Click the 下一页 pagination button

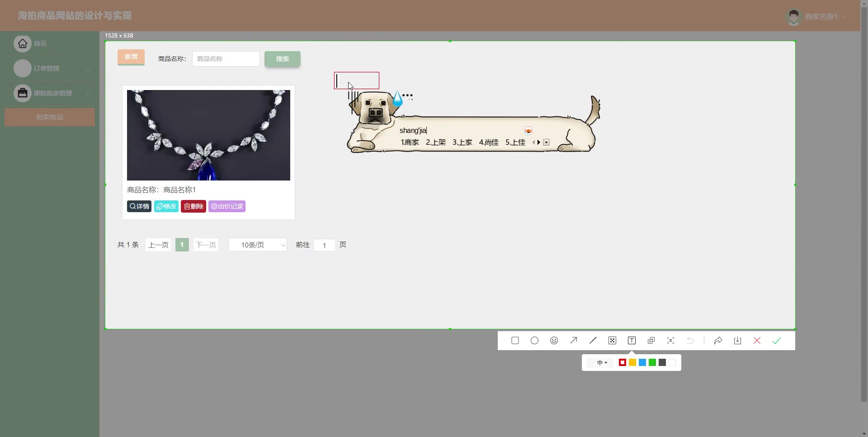tap(206, 245)
